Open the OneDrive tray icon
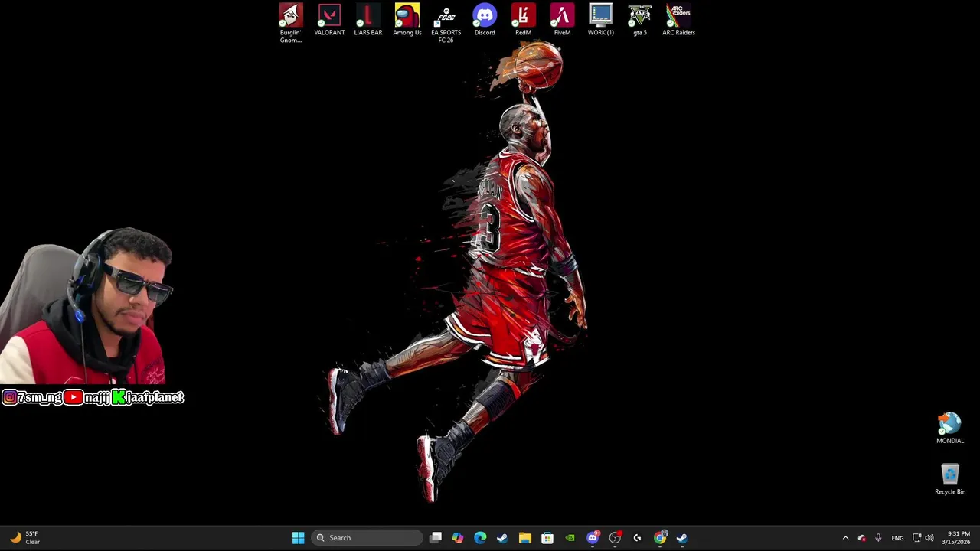 click(862, 538)
